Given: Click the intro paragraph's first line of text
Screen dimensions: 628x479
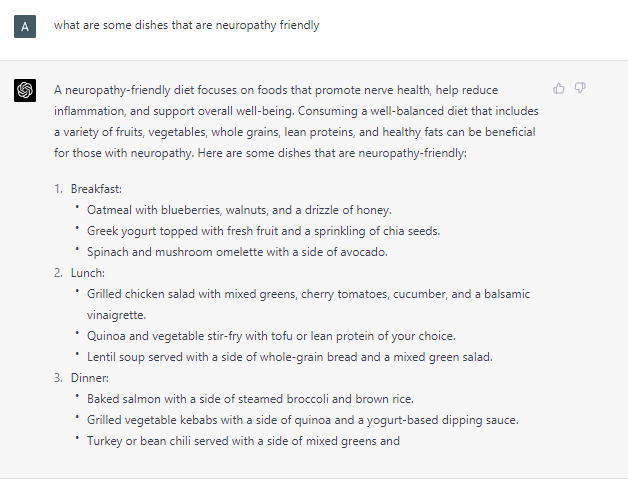Looking at the screenshot, I should pyautogui.click(x=276, y=90).
